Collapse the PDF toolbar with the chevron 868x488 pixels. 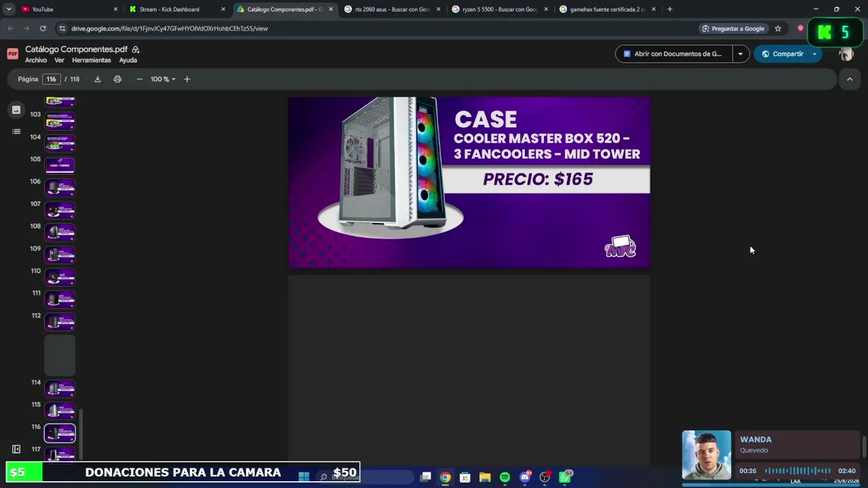point(849,79)
